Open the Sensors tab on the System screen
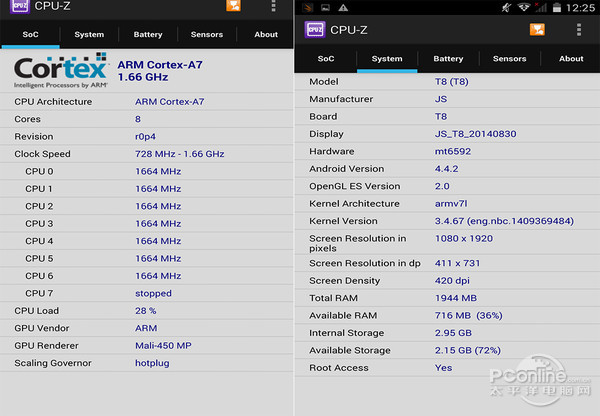600x416 pixels. [509, 59]
